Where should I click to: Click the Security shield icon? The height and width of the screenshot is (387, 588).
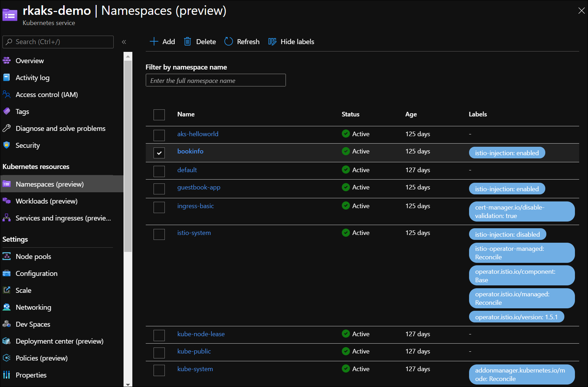(6, 145)
